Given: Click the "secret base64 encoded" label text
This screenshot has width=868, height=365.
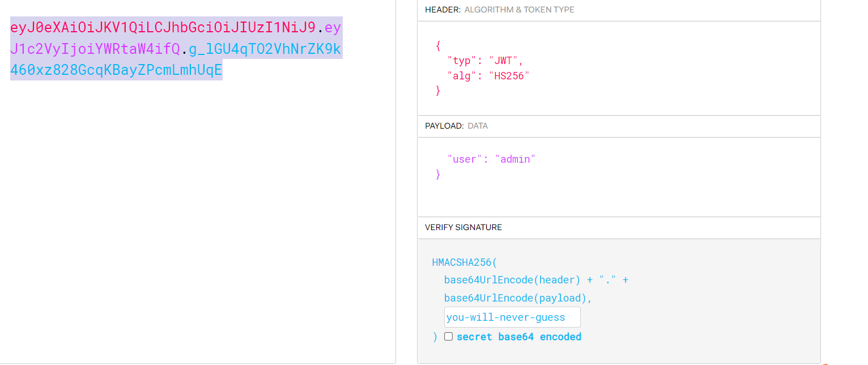Looking at the screenshot, I should pyautogui.click(x=518, y=337).
